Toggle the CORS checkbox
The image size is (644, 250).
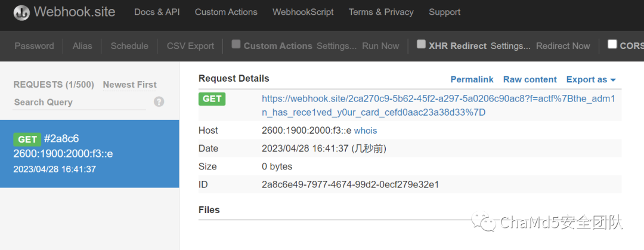click(x=612, y=44)
